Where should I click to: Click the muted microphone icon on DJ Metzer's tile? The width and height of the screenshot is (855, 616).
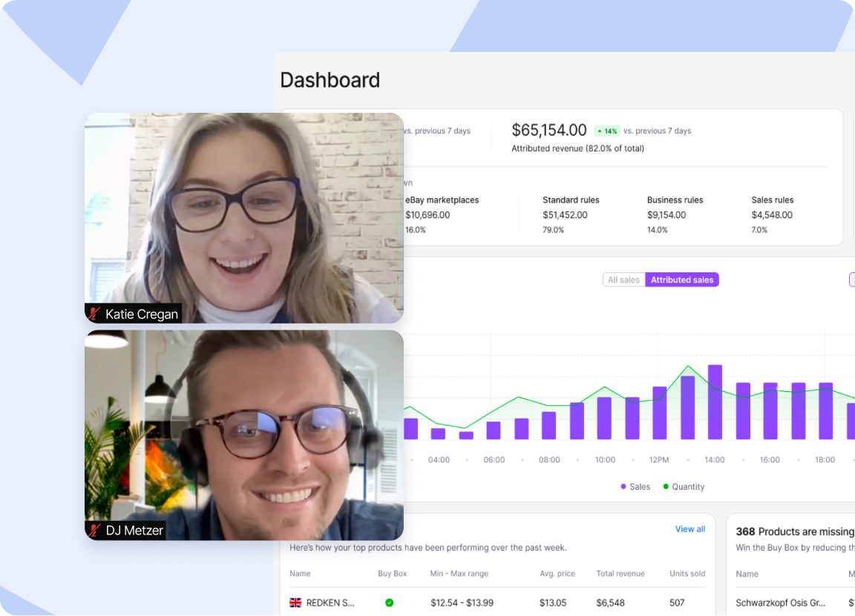pos(94,530)
